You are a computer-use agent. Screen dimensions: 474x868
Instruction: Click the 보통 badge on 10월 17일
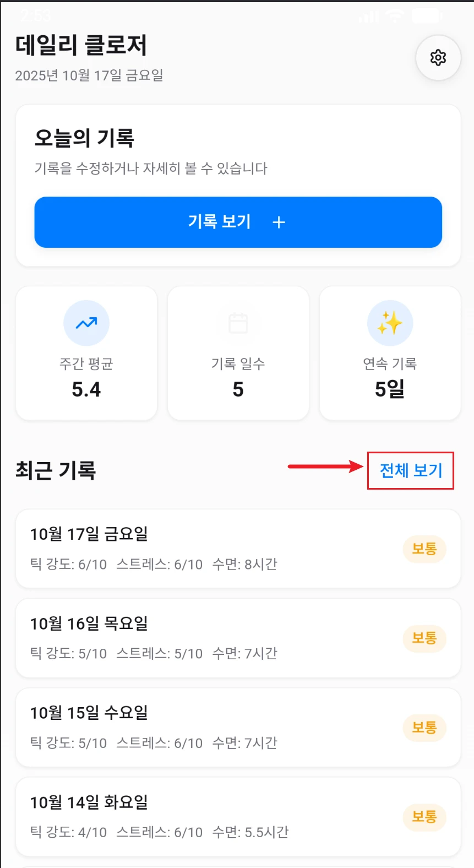click(x=424, y=549)
